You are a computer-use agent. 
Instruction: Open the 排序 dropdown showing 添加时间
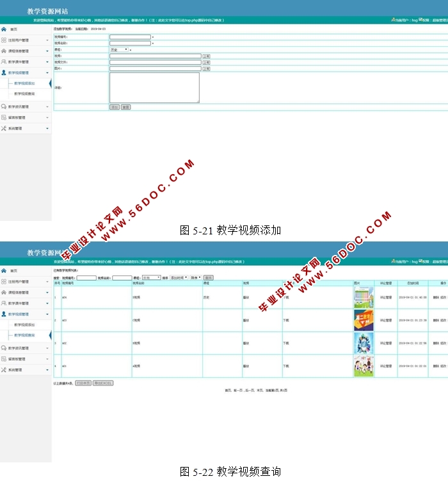tap(179, 277)
